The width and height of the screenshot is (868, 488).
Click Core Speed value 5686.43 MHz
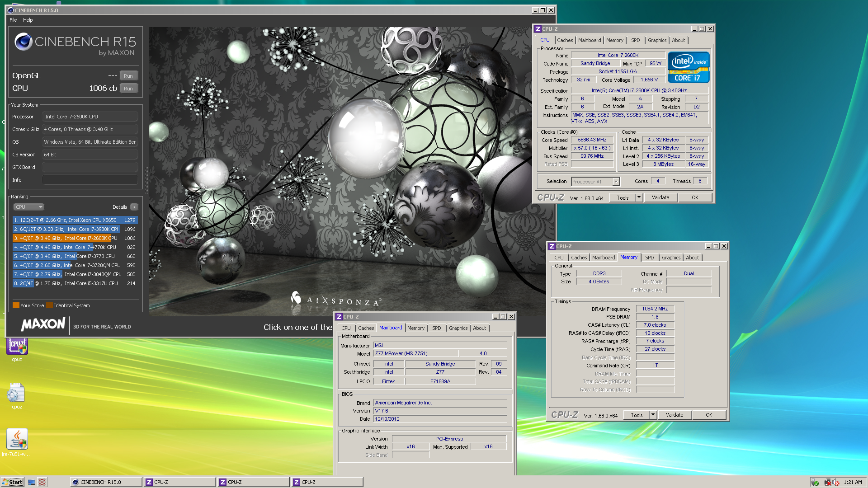592,140
